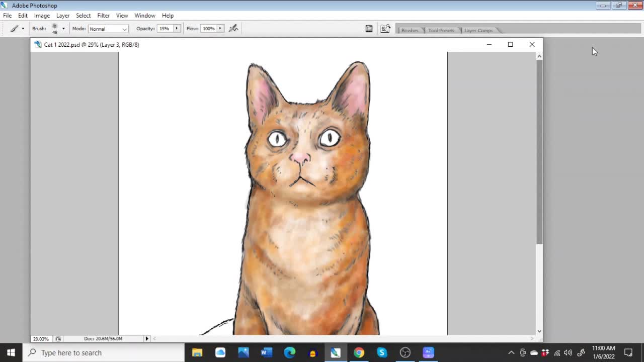
Task: Expand the brush preset picker arrow
Action: click(63, 29)
